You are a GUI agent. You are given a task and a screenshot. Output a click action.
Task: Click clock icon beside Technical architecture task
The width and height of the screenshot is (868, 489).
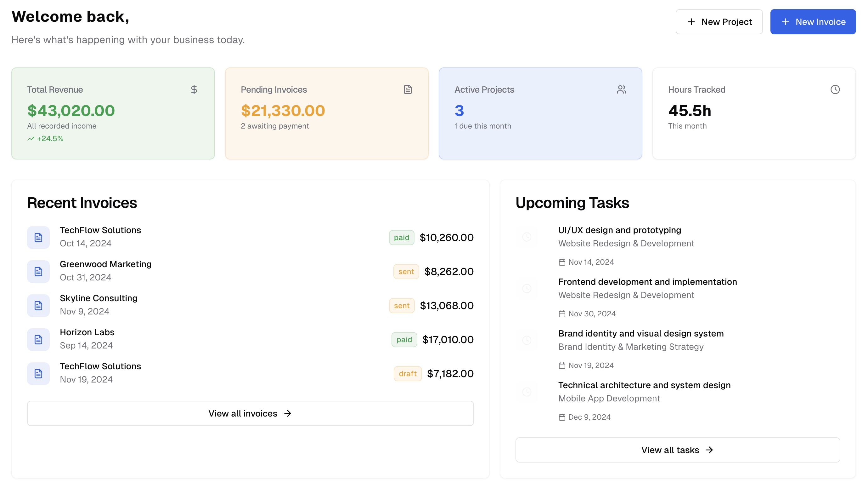pyautogui.click(x=527, y=392)
